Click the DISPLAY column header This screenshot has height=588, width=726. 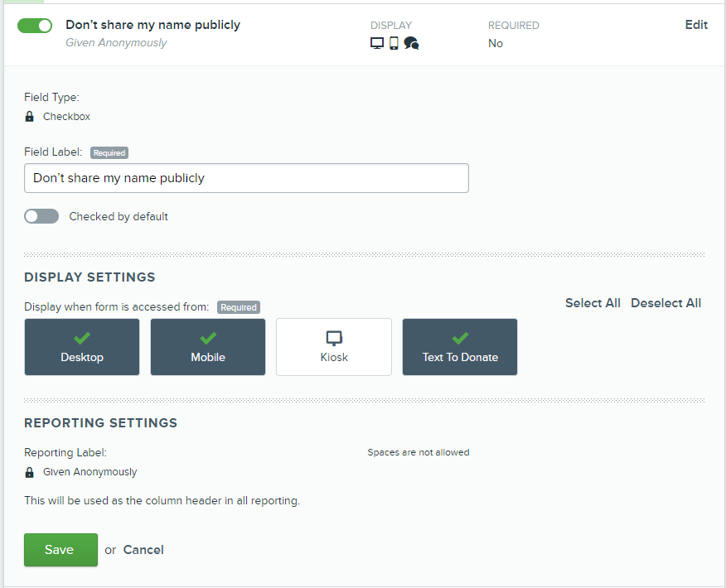coord(391,26)
